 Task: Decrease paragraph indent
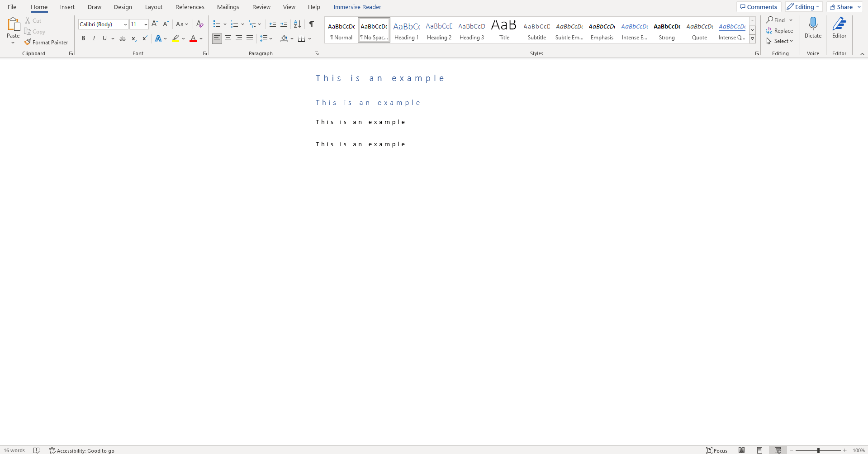(273, 24)
